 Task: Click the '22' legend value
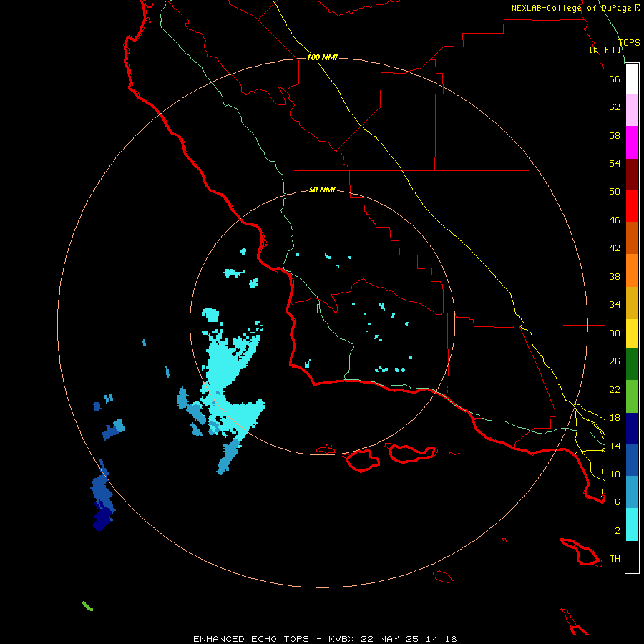[615, 390]
